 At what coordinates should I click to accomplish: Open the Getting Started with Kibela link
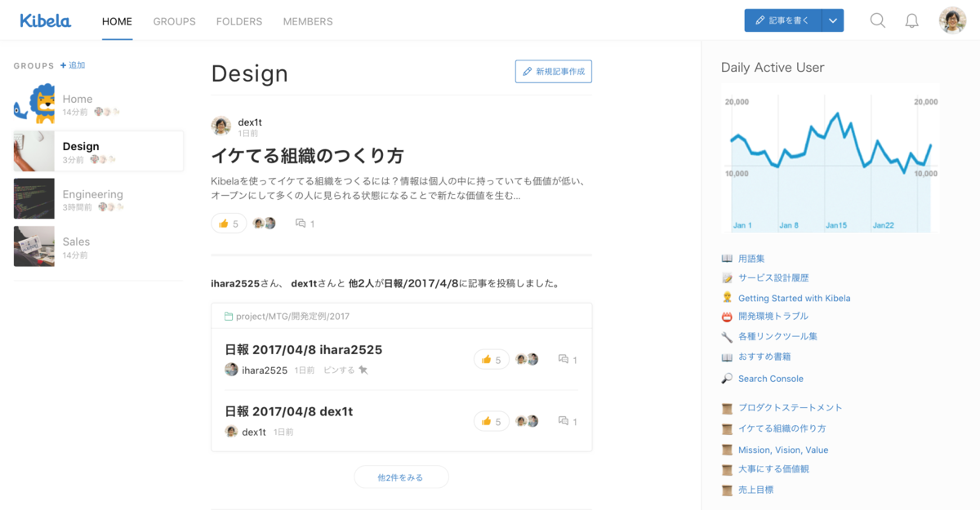tap(794, 298)
